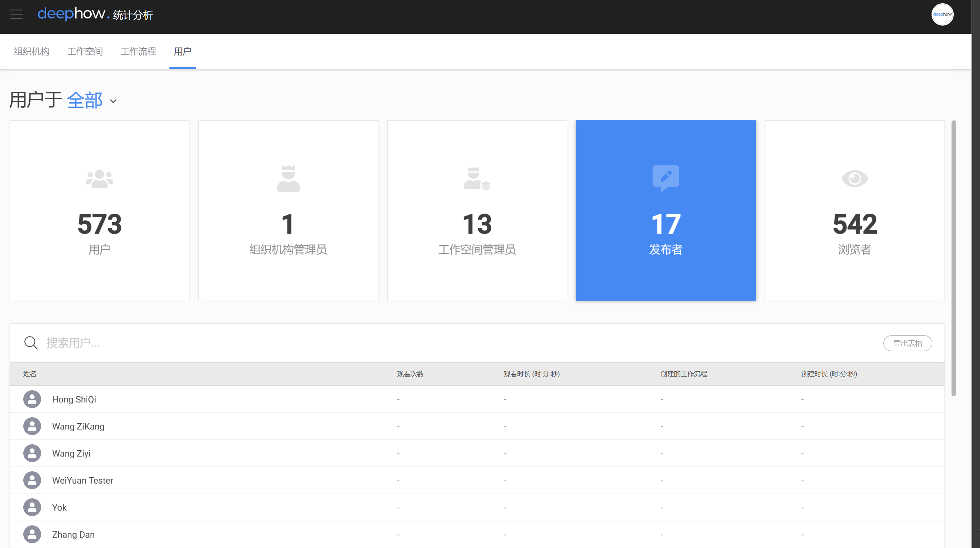Select the 1 组织机构管理员 card

click(288, 211)
